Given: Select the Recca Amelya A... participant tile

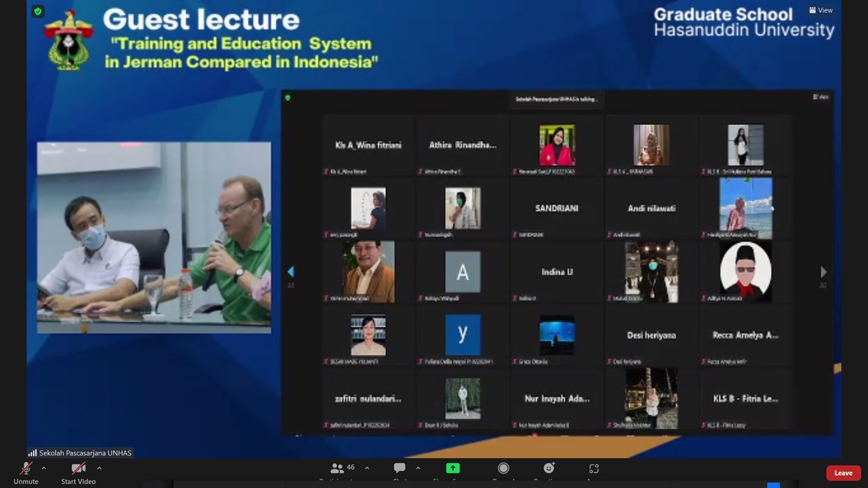Looking at the screenshot, I should [745, 335].
